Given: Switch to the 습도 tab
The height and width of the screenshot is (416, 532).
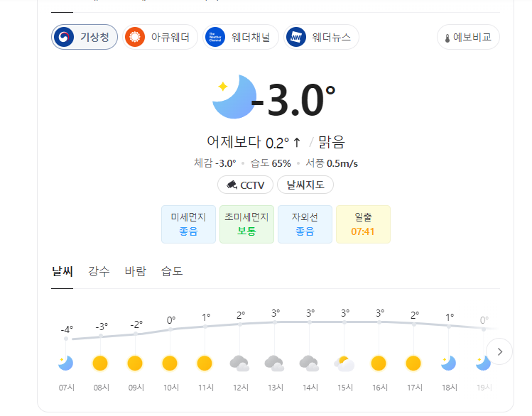Looking at the screenshot, I should [172, 271].
